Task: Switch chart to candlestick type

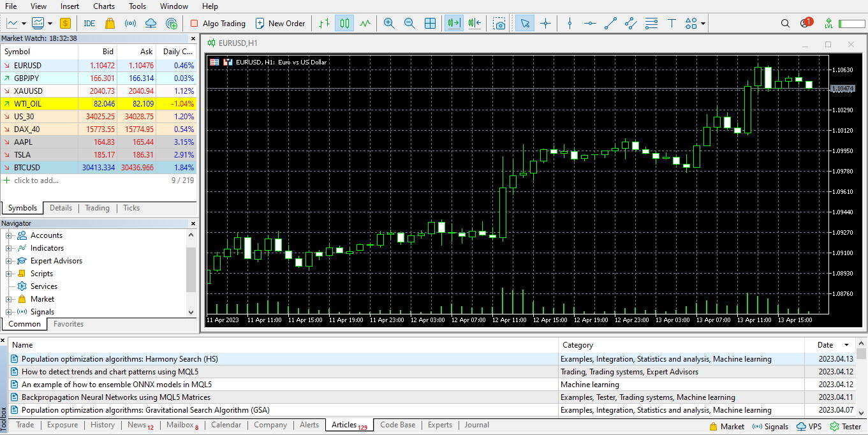Action: click(x=344, y=23)
